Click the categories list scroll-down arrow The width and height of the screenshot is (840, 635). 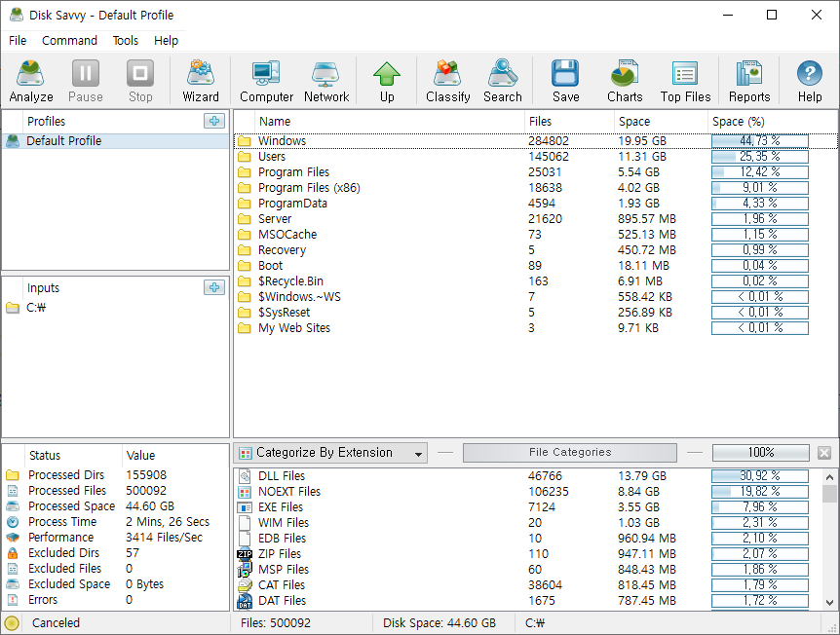pyautogui.click(x=829, y=602)
